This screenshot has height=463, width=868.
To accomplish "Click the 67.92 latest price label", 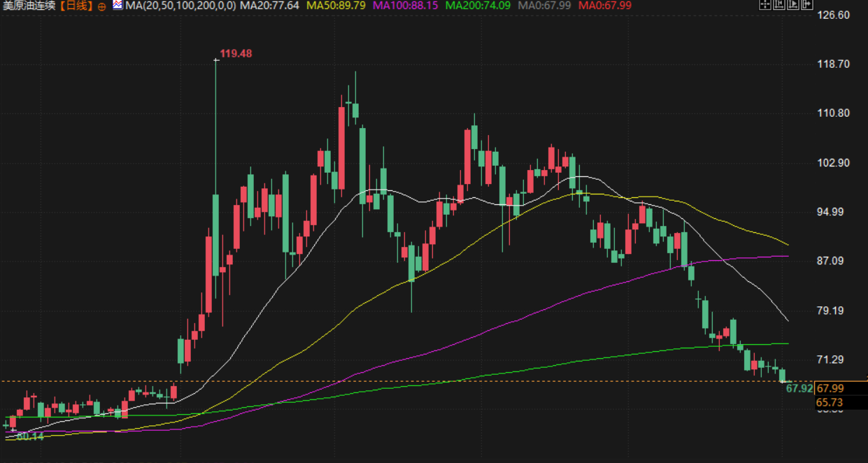I will [799, 388].
